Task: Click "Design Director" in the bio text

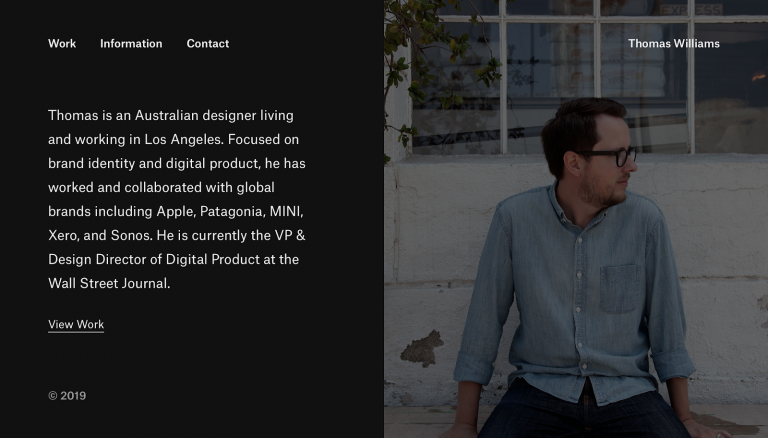Action: tap(94, 259)
